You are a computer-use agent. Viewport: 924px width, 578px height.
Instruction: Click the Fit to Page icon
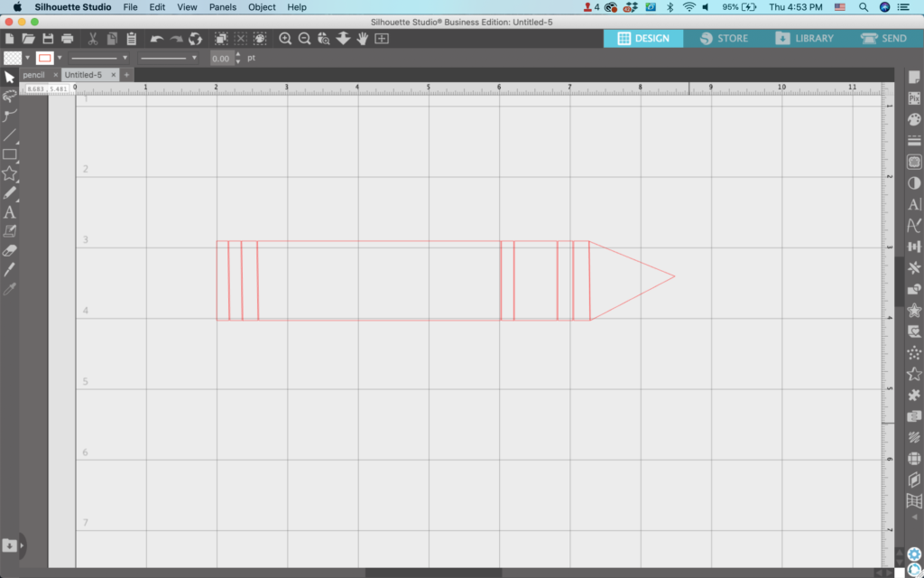[x=382, y=39]
